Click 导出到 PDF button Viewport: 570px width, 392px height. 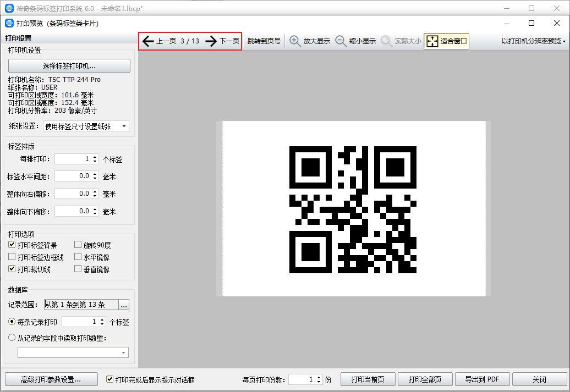tap(483, 380)
